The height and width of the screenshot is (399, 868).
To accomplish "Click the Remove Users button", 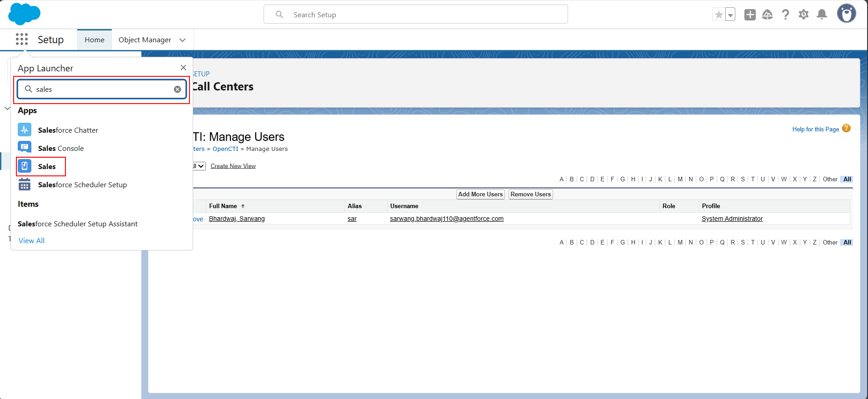I will click(530, 195).
